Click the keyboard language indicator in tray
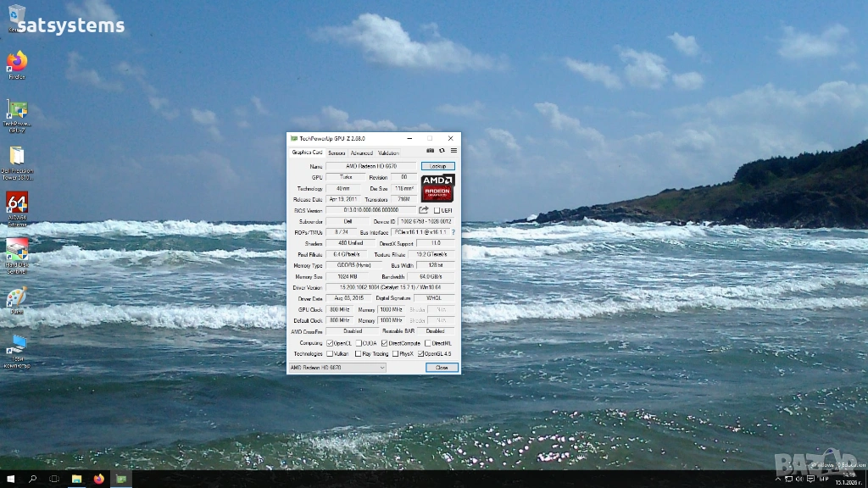This screenshot has height=488, width=868. click(824, 480)
